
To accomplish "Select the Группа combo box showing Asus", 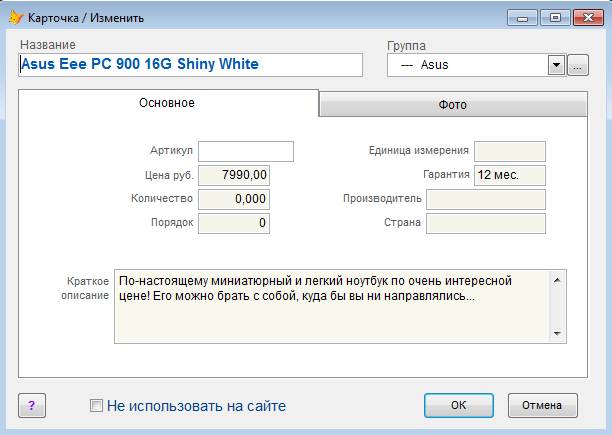I will tap(476, 65).
